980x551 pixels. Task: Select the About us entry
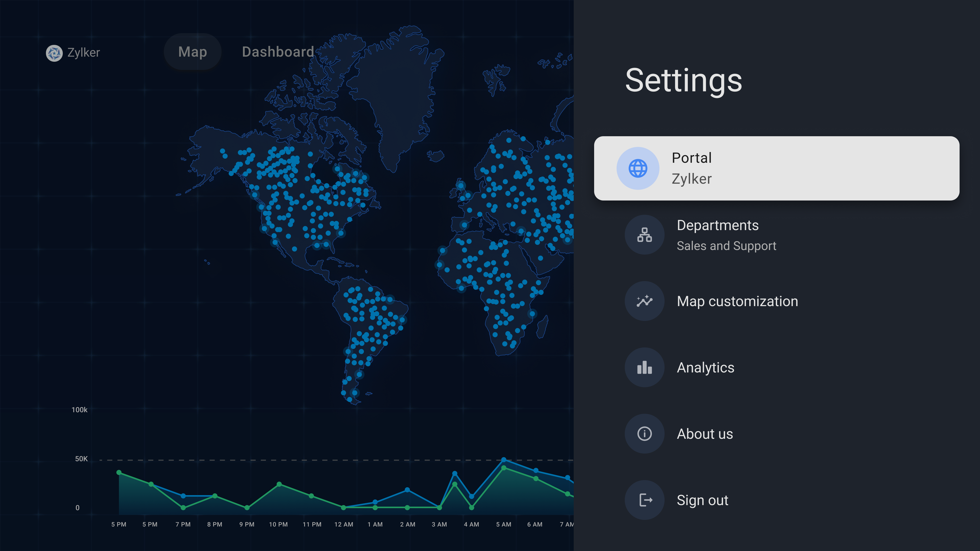[705, 434]
